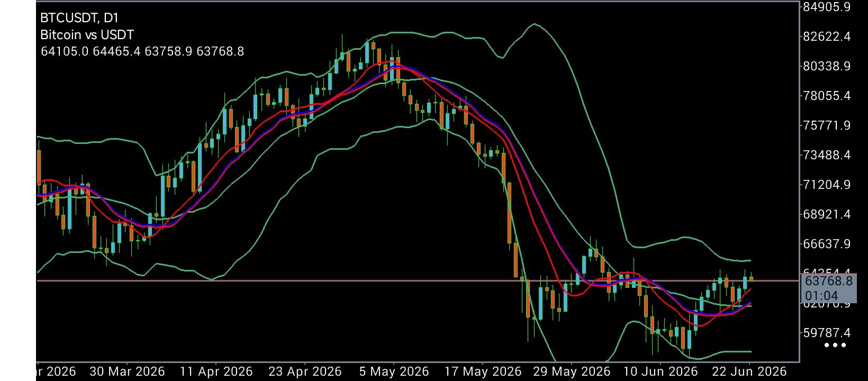Click the 59787.4 price axis label
868x381 pixels.
coord(827,333)
